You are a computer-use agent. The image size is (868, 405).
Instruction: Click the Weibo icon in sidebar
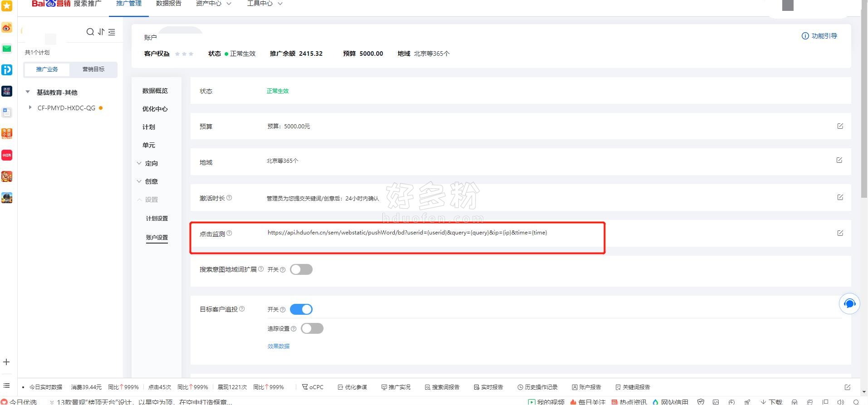coord(7,28)
